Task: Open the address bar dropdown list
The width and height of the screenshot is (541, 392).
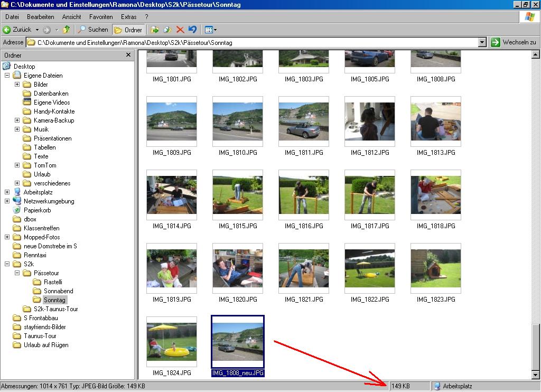Action: click(x=482, y=43)
